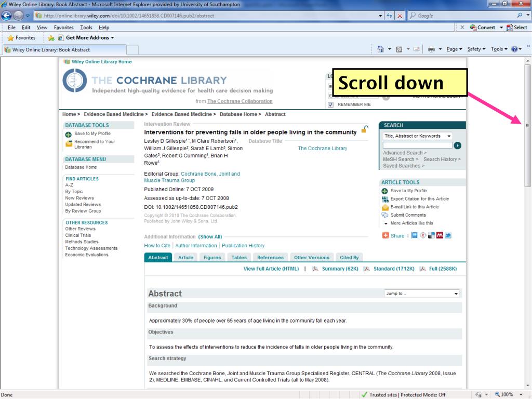Click the Submit Comments speech bubble icon

point(385,215)
